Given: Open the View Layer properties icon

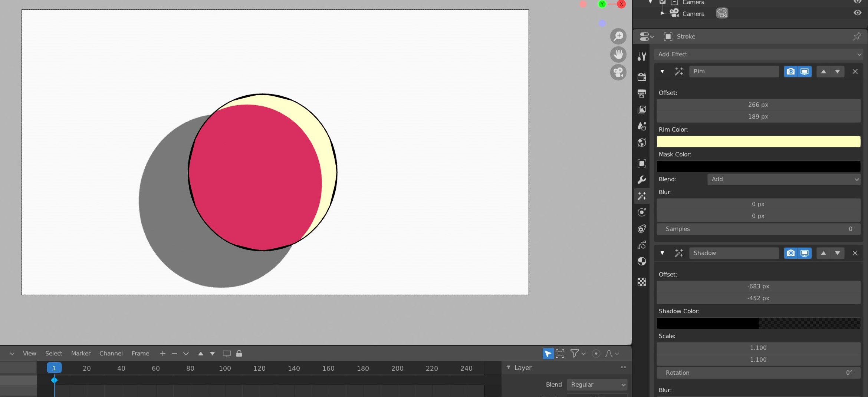Looking at the screenshot, I should point(642,110).
